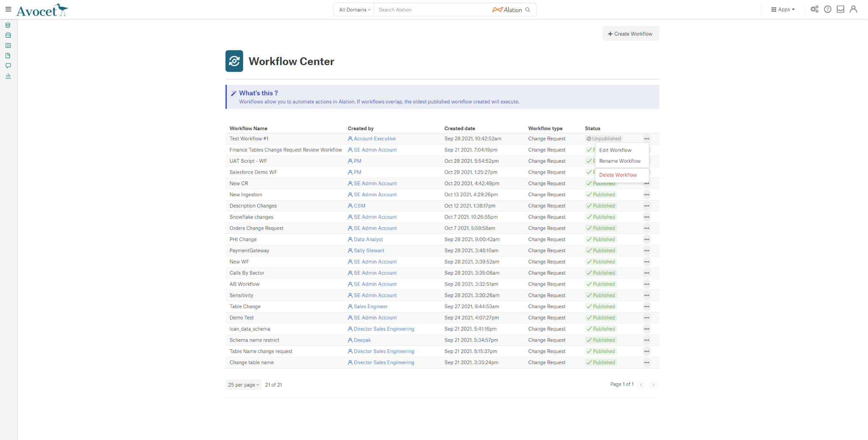Open the hamburger navigation menu
This screenshot has height=440, width=868.
8,9
